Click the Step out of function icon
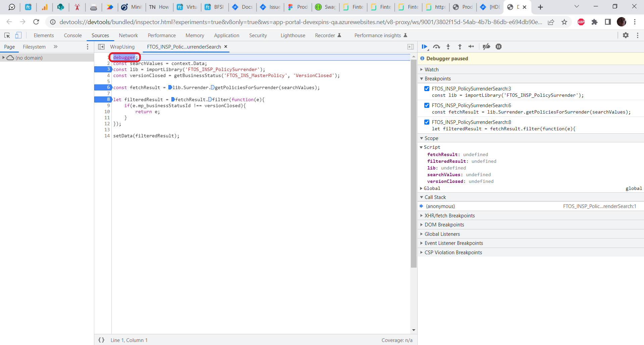This screenshot has height=345, width=644. point(460,47)
